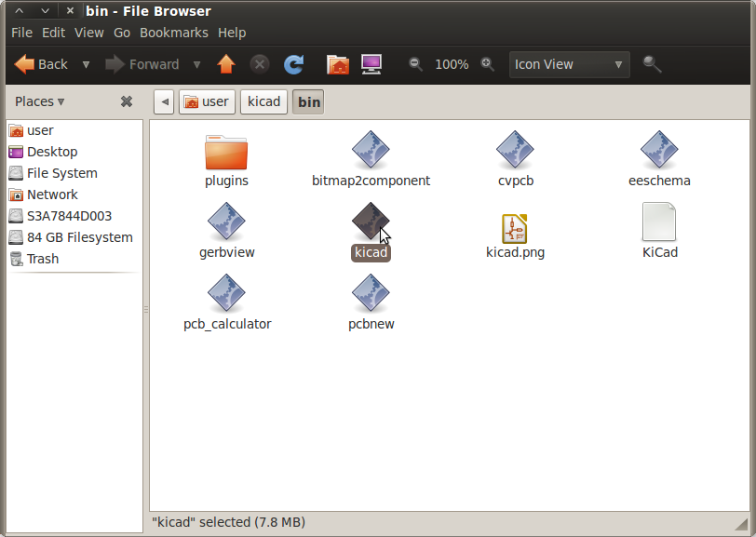Viewport: 756px width, 537px height.
Task: Go up to parent folder with the orange up arrow
Action: point(225,64)
